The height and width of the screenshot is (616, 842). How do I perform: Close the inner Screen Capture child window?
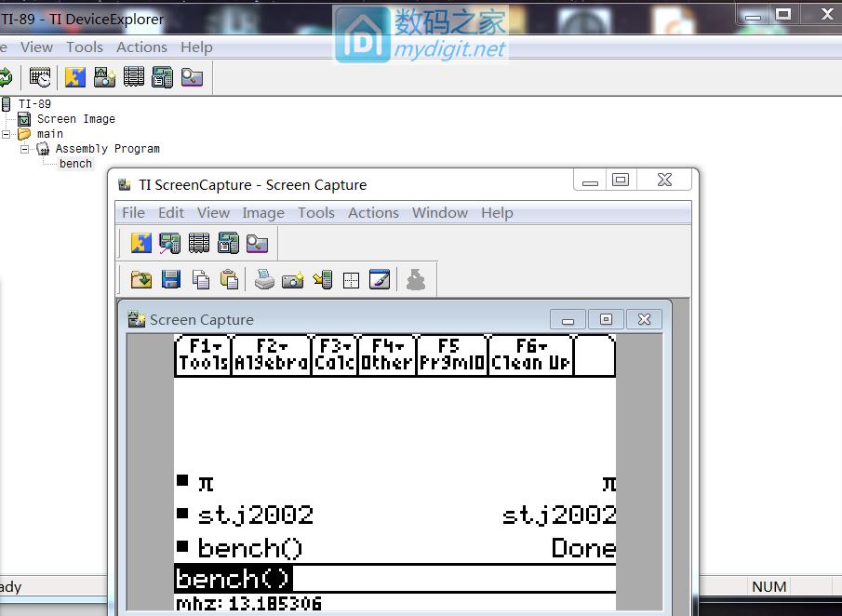[x=645, y=319]
